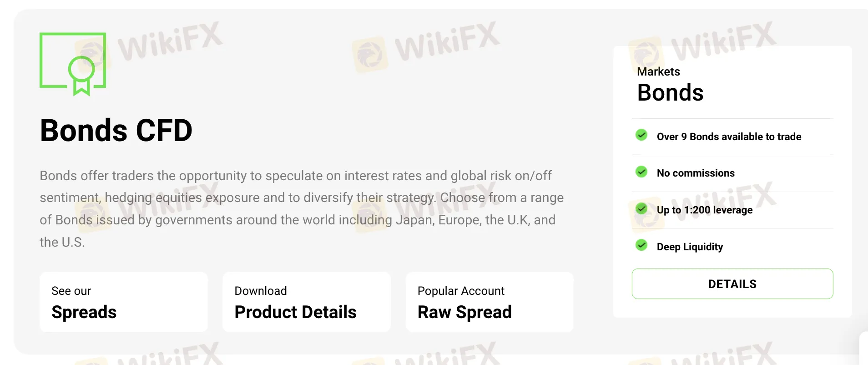Click the green checkmark beside No commissions
The height and width of the screenshot is (365, 868).
coord(641,172)
